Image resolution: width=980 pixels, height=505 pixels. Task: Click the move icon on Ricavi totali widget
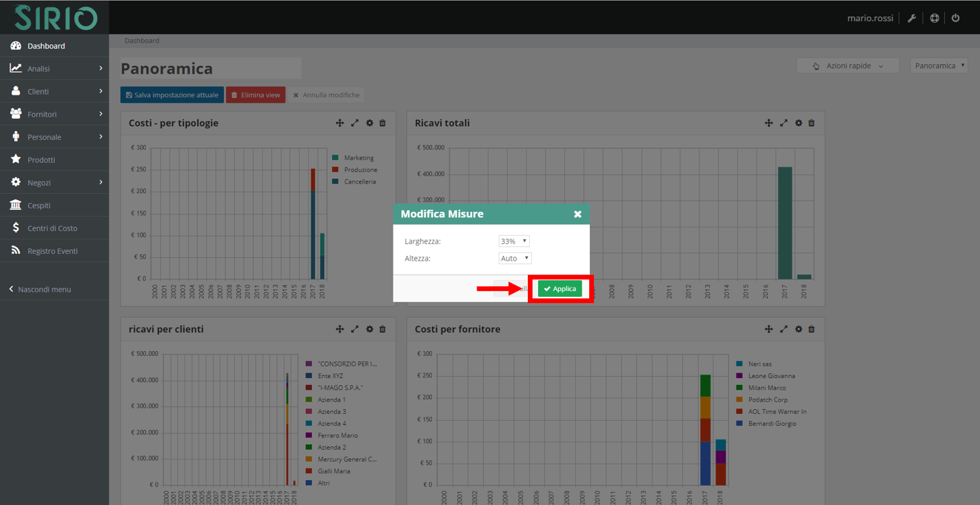769,123
